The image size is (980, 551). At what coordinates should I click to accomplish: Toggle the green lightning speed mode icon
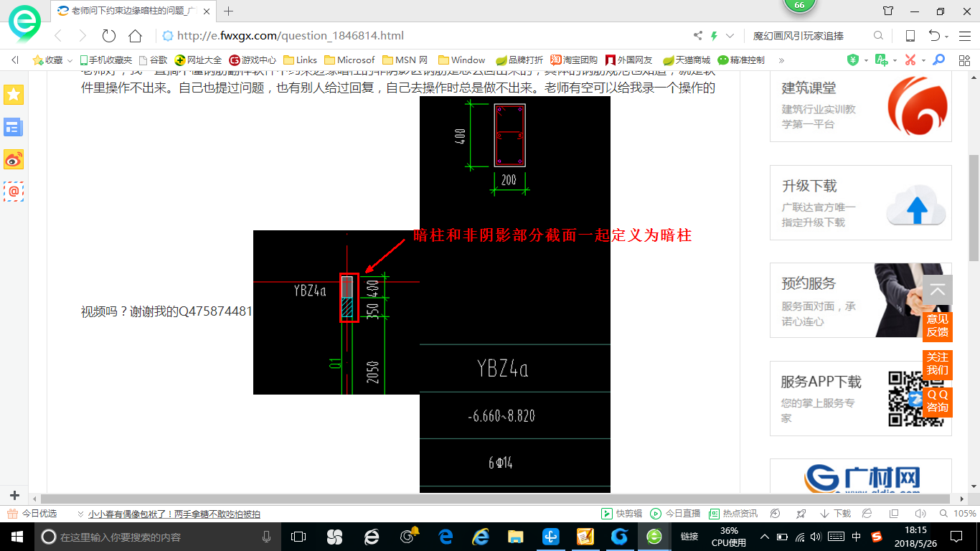click(714, 36)
